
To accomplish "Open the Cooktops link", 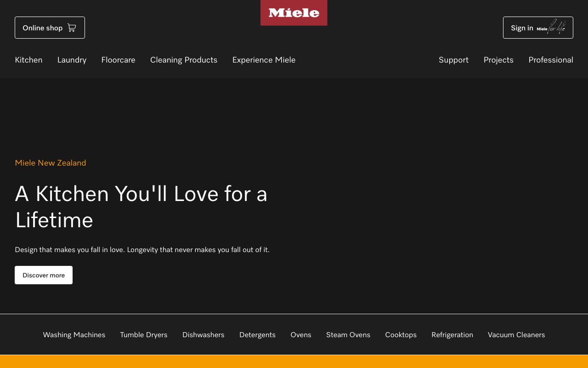I will coord(401,335).
